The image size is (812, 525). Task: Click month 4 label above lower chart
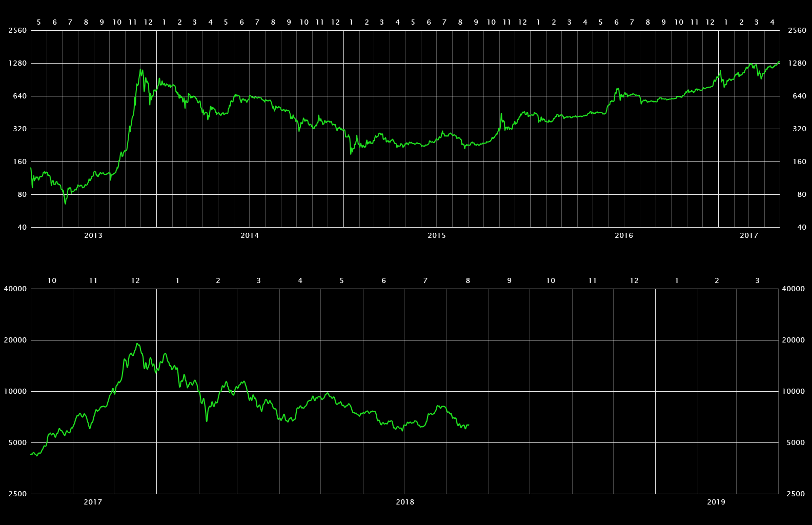pyautogui.click(x=300, y=281)
